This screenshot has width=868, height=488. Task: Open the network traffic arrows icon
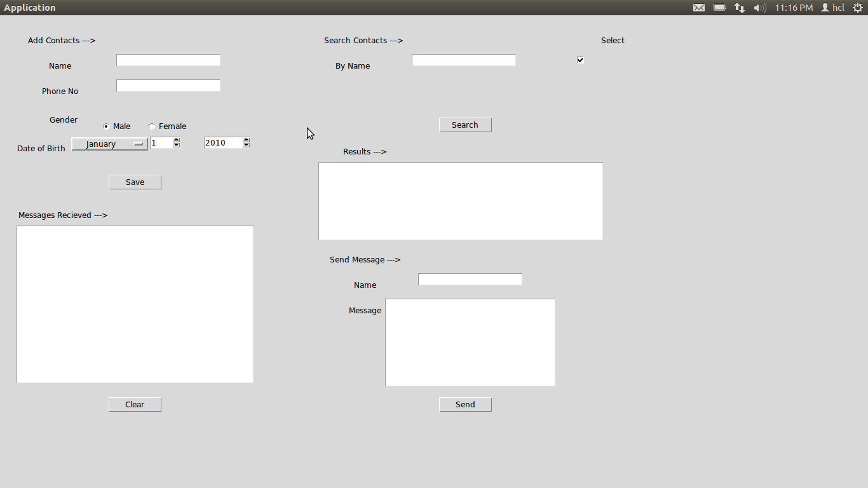pos(739,7)
